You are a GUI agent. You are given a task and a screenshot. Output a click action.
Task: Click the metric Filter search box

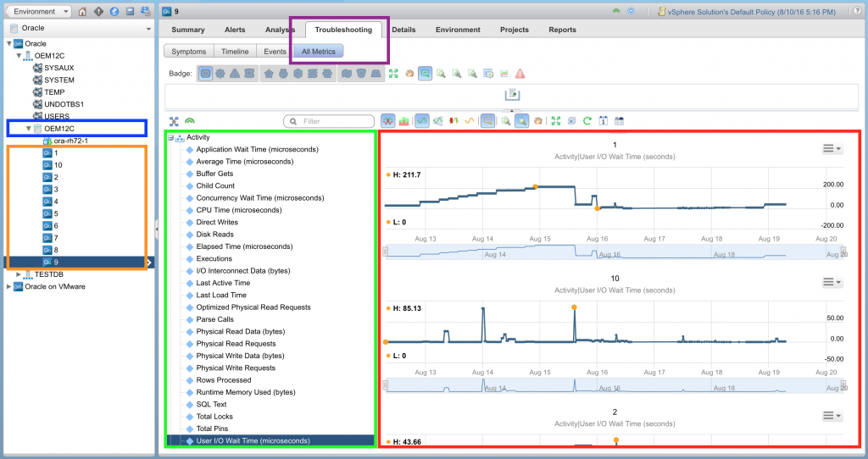pyautogui.click(x=329, y=121)
